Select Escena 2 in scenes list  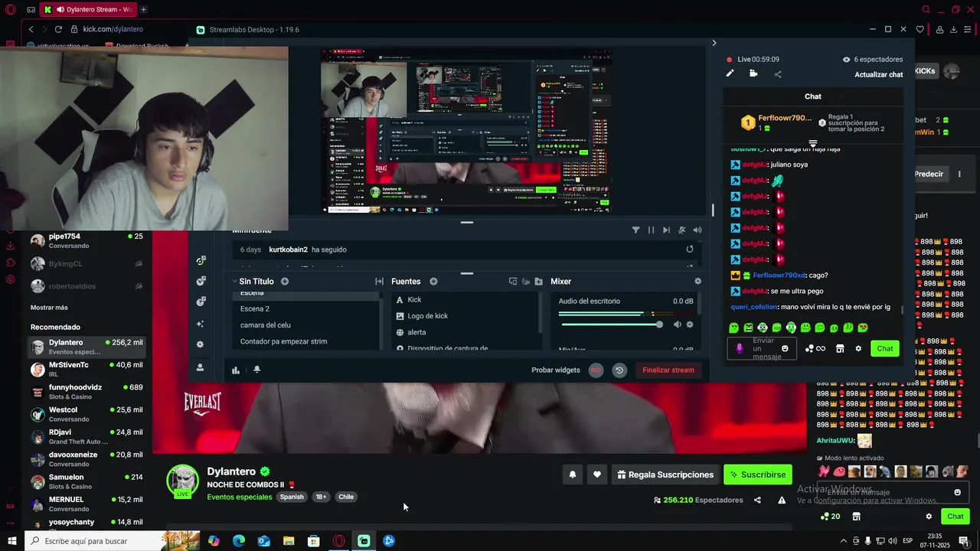(x=305, y=308)
